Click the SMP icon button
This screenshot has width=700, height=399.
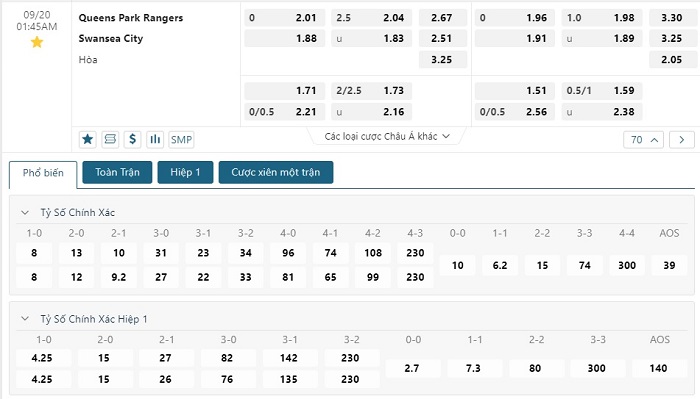[181, 140]
